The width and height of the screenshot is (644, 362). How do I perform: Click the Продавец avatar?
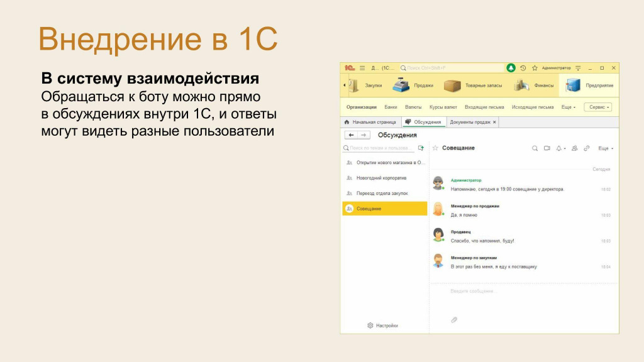[438, 235]
